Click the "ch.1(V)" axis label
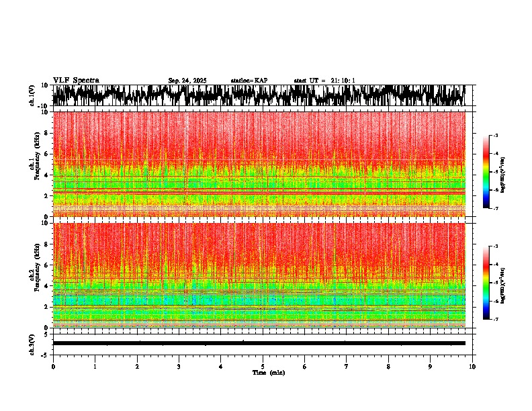 pyautogui.click(x=32, y=95)
